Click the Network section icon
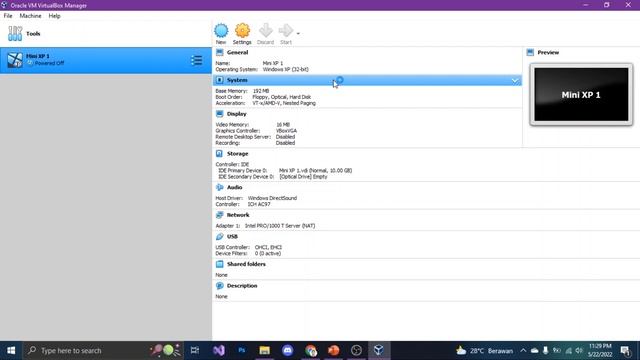 click(220, 215)
